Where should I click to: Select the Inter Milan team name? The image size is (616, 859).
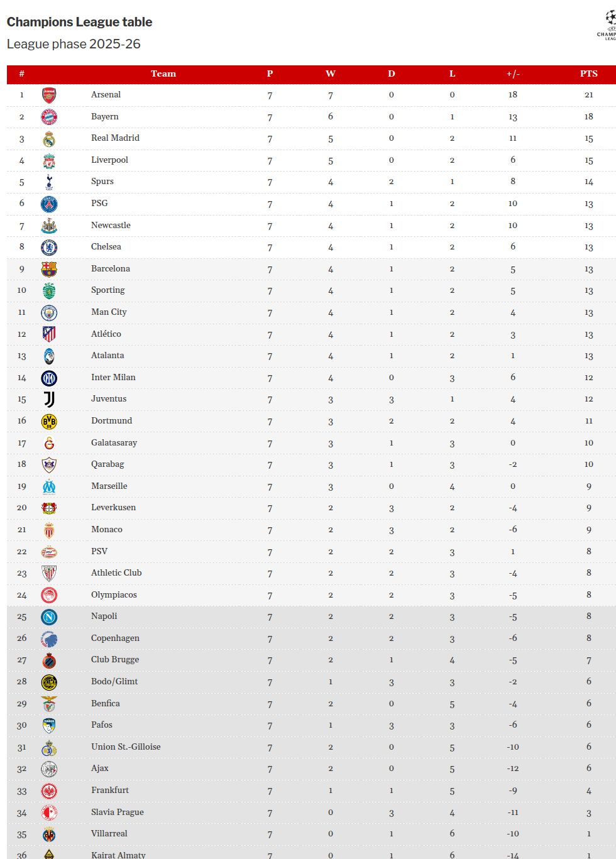coord(113,377)
